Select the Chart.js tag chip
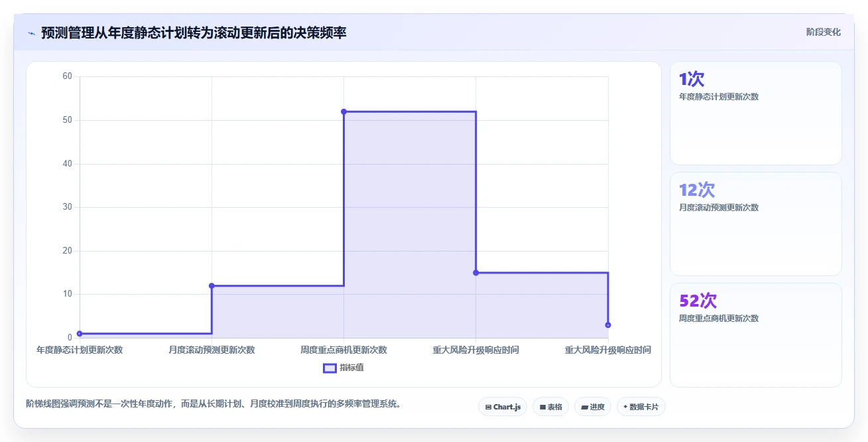868x442 pixels. (x=503, y=407)
